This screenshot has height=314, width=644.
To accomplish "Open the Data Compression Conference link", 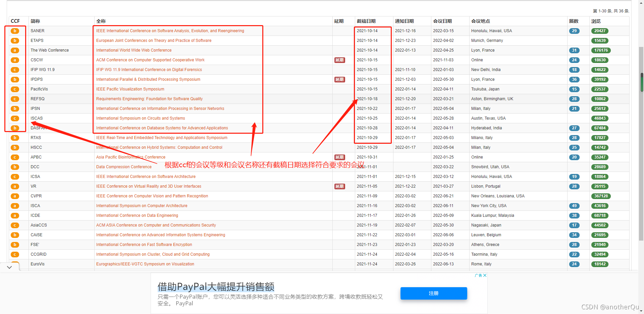I will (124, 167).
